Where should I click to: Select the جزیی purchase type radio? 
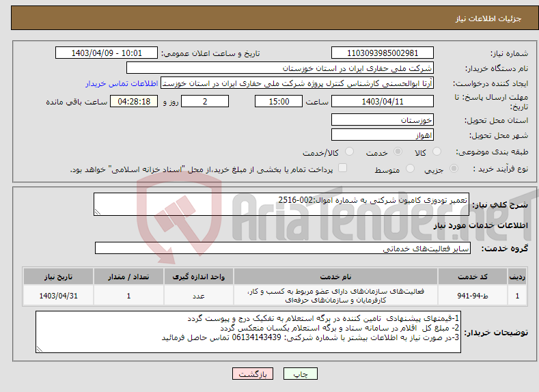point(454,169)
